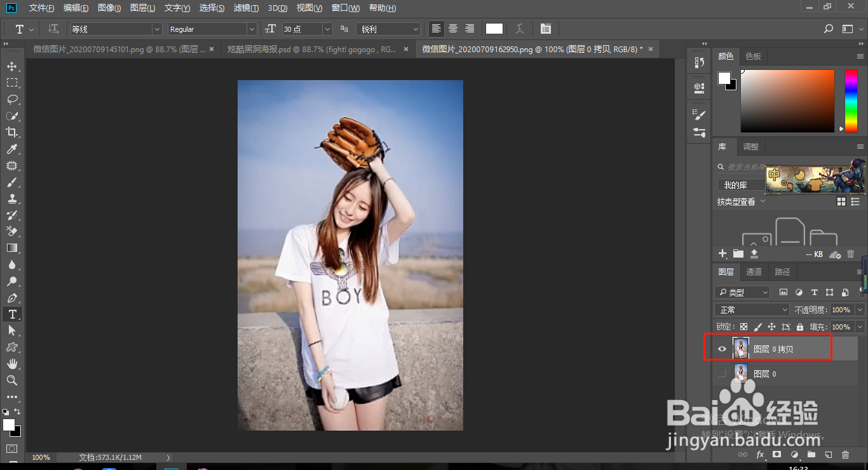The width and height of the screenshot is (868, 470).
Task: Toggle lock transparent pixels
Action: (x=743, y=327)
